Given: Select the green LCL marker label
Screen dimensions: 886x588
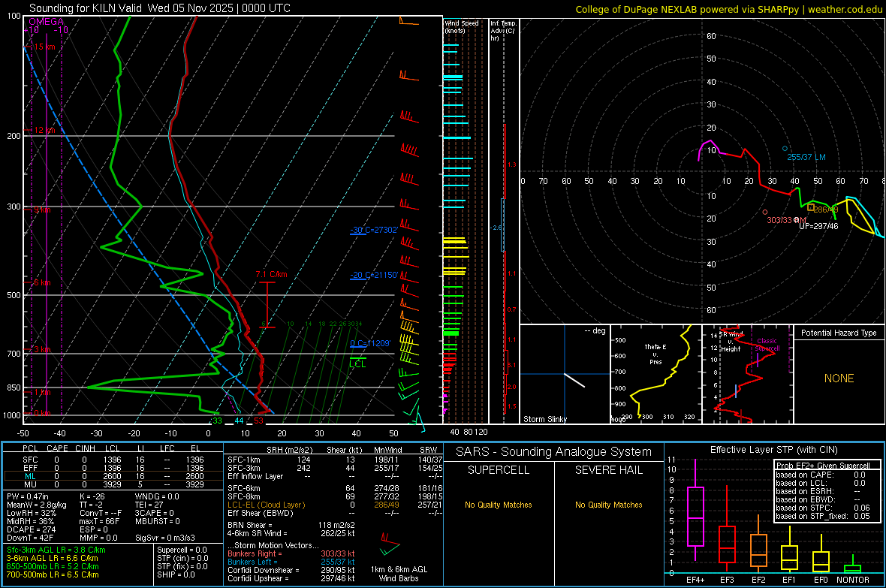Looking at the screenshot, I should (357, 364).
